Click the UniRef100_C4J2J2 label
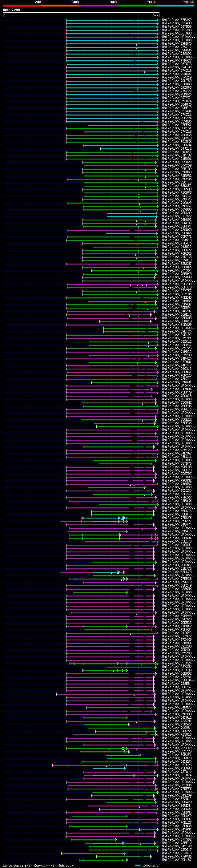 point(177,149)
